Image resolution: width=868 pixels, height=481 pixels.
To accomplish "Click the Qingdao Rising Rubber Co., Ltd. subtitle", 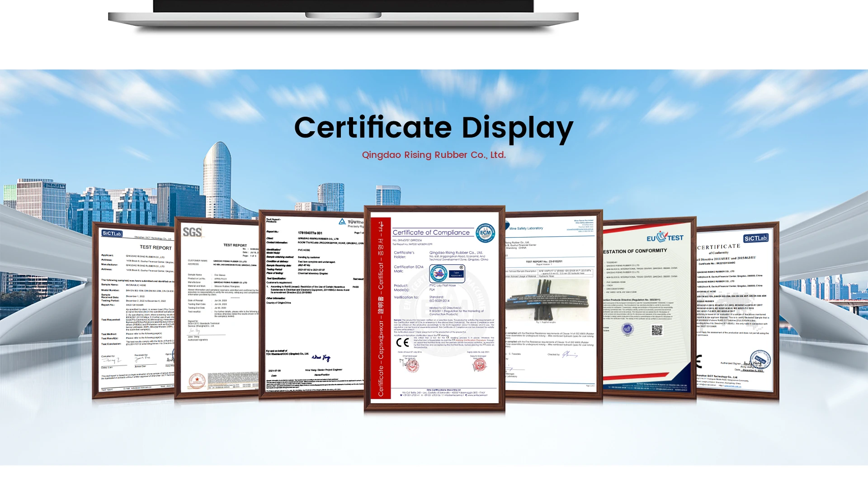I will point(434,155).
